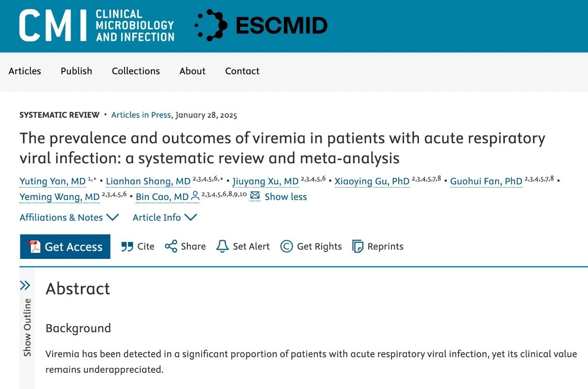
Task: Click the Contact navigation item
Action: [242, 71]
